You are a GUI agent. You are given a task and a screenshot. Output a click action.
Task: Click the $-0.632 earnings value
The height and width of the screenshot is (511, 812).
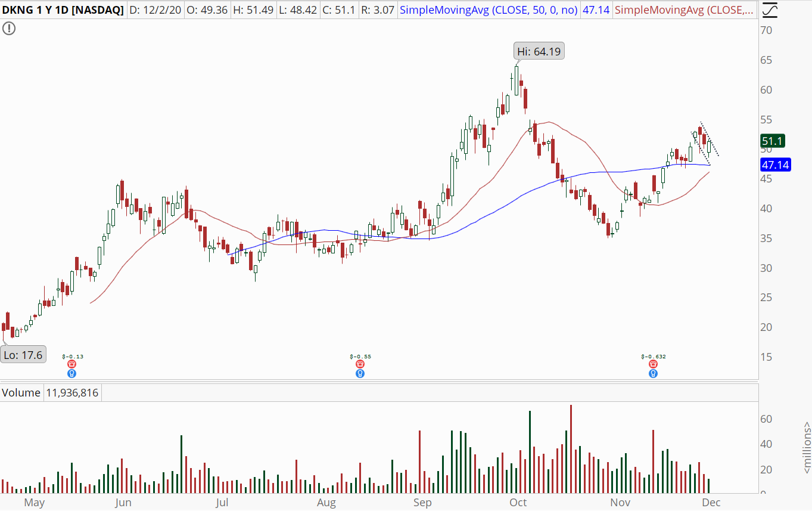click(x=654, y=357)
